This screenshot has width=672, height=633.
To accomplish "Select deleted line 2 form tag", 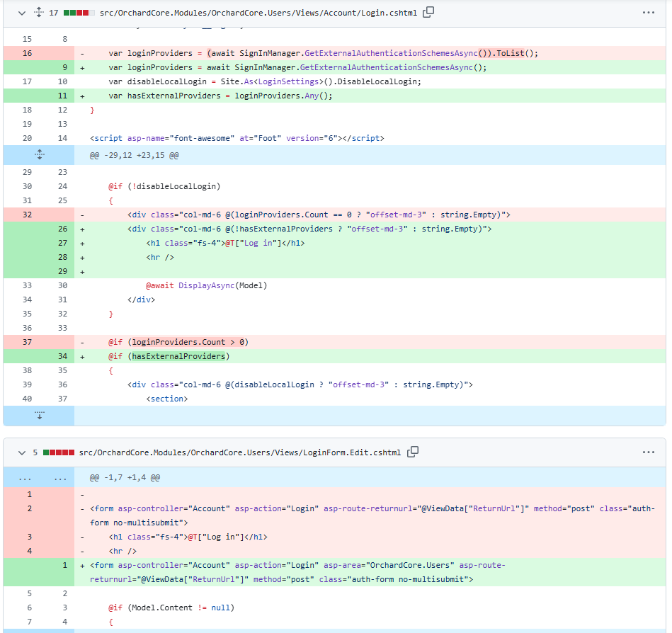I will pyautogui.click(x=30, y=508).
